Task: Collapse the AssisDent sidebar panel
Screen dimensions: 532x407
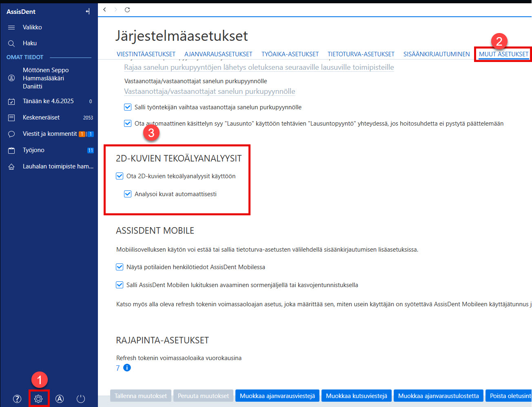Action: tap(88, 11)
